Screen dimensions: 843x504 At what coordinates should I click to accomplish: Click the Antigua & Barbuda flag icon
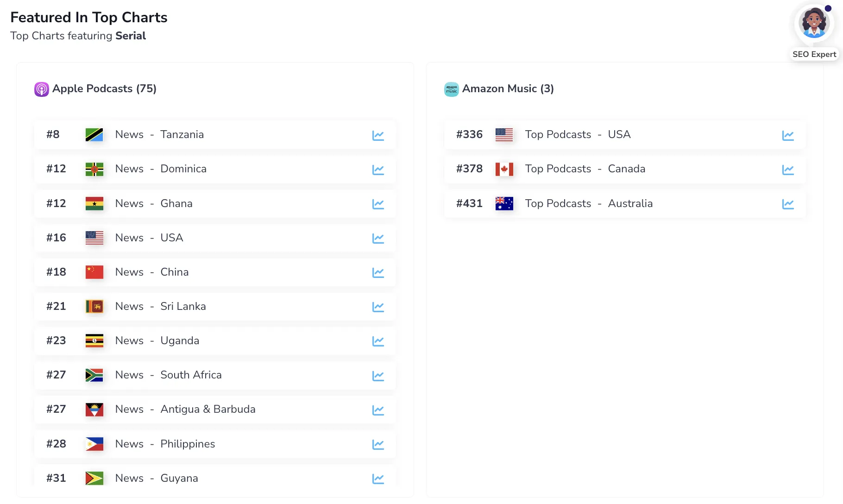click(94, 409)
